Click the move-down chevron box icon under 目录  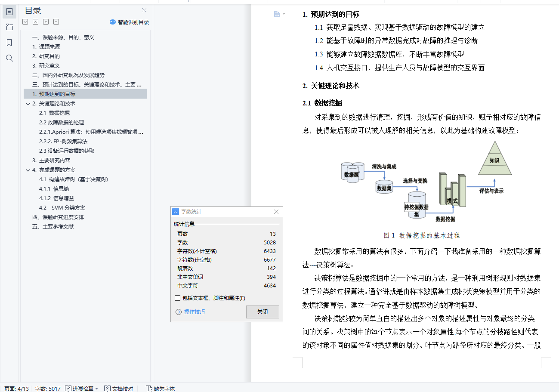[x=25, y=22]
